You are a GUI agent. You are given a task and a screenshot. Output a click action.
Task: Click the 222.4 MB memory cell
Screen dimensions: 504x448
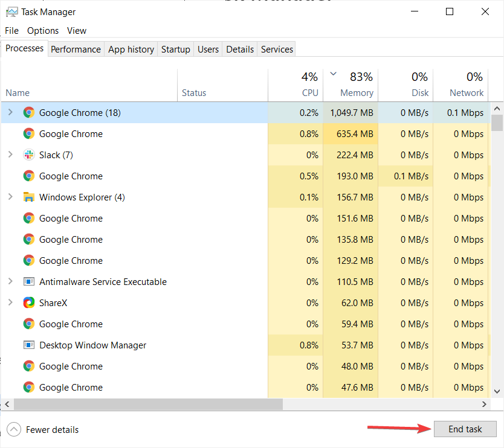click(351, 155)
